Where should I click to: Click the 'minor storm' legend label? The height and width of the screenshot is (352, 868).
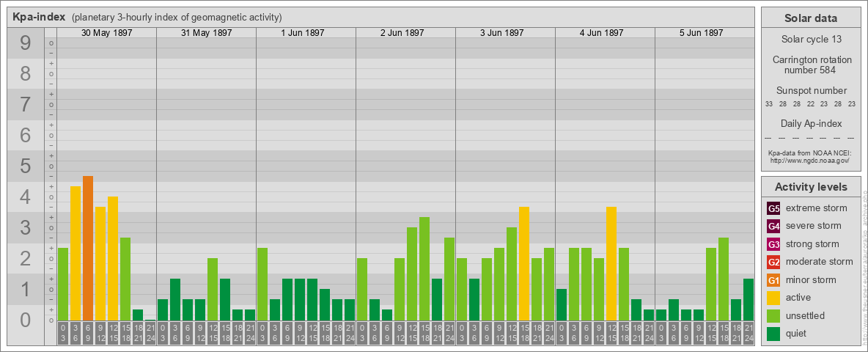(811, 279)
